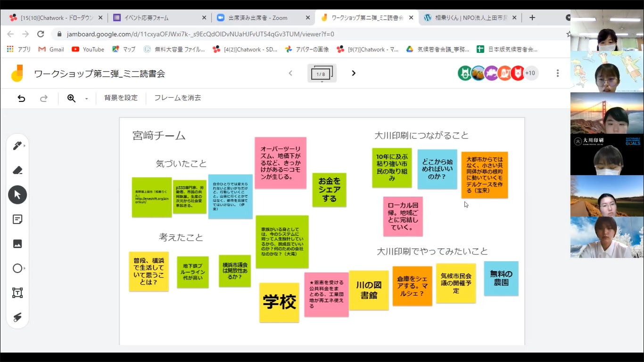Expand the frame bar showing 1/8

tap(322, 74)
